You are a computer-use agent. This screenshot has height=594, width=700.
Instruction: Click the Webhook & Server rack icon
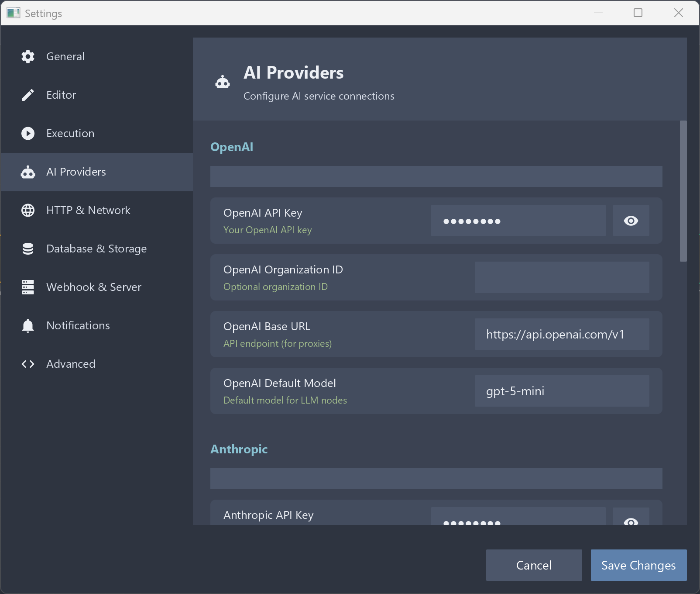(x=28, y=287)
